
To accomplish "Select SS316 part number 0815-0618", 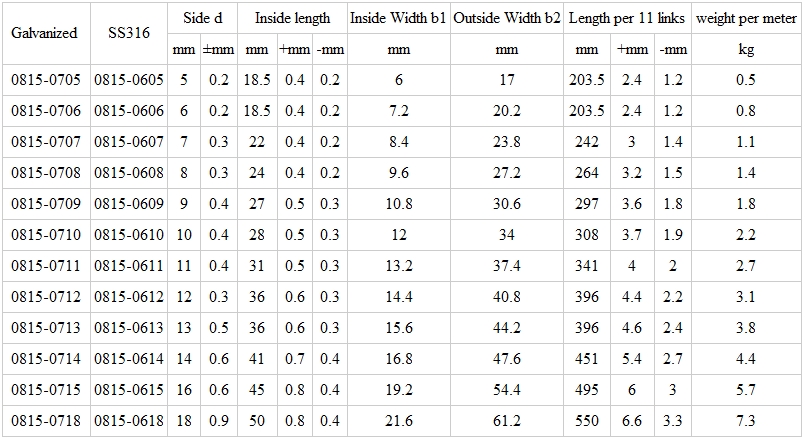I will point(128,421).
